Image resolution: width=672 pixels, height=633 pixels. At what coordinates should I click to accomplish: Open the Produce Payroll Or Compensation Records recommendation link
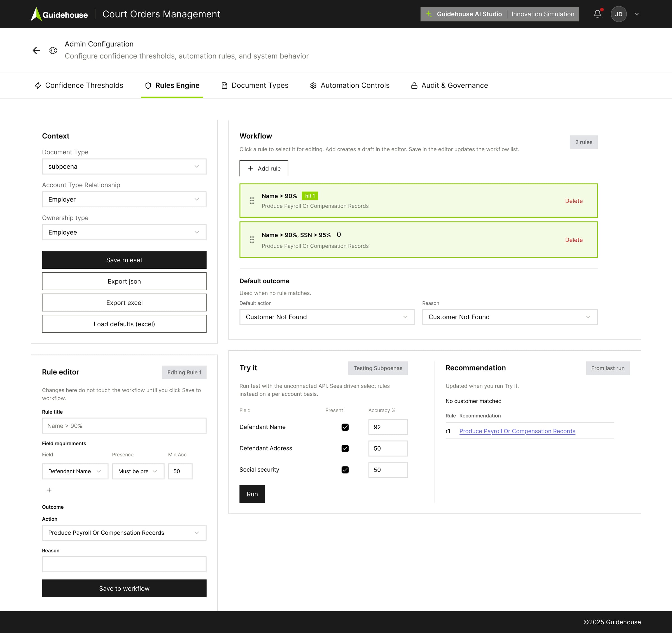pyautogui.click(x=517, y=431)
